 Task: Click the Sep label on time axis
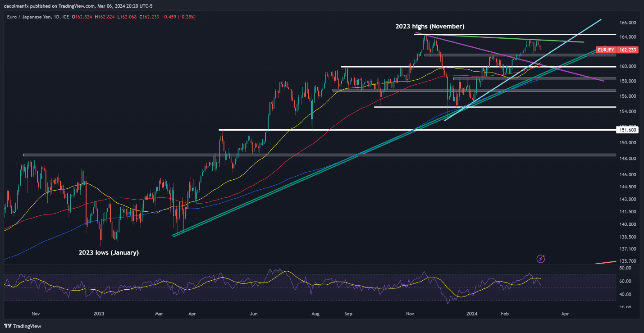[348, 313]
